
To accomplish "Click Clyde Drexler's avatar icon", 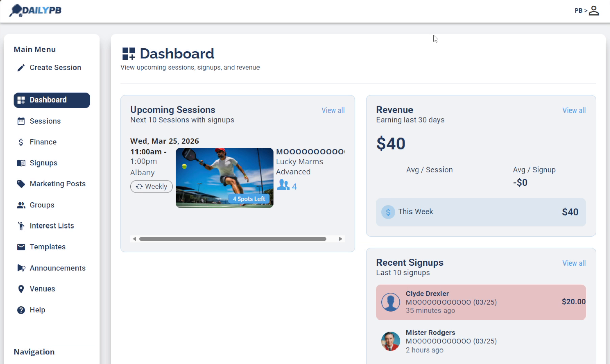I will [391, 302].
